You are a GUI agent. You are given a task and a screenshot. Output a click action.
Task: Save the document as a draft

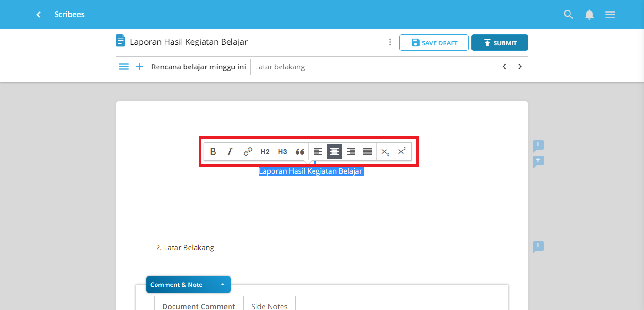point(433,42)
